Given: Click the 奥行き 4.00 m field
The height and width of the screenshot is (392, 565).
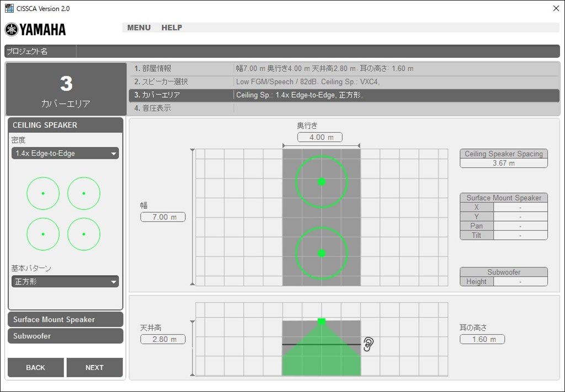Looking at the screenshot, I should [x=320, y=137].
